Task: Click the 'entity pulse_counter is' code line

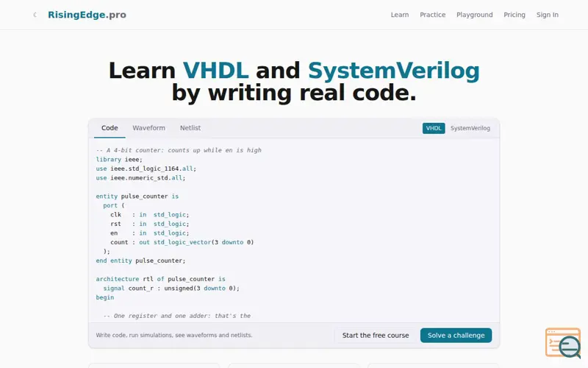Action: coord(137,197)
